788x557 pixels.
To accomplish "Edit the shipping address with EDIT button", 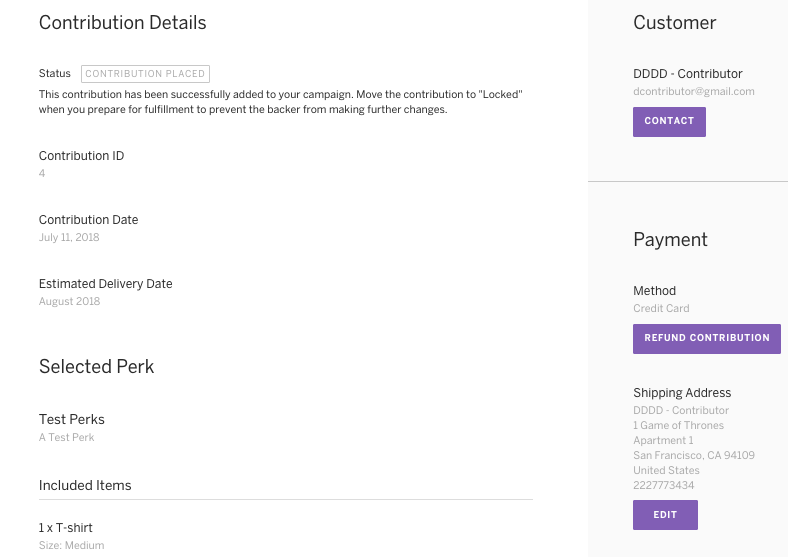I will click(x=665, y=515).
